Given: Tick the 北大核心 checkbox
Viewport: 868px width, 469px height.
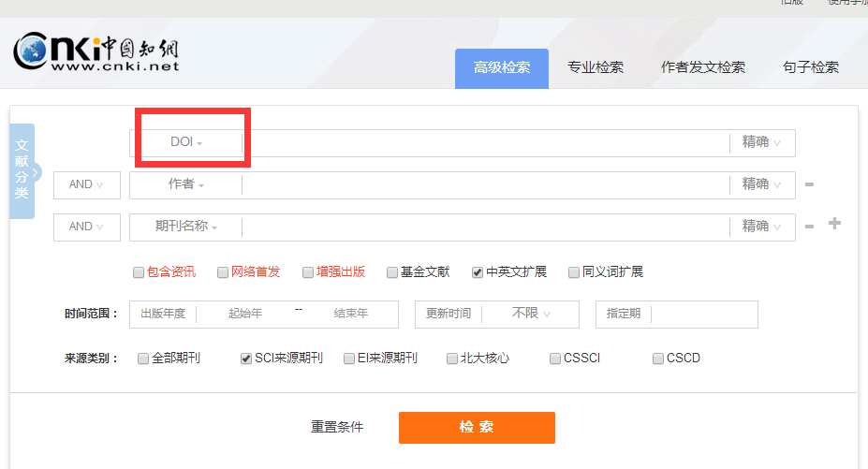Looking at the screenshot, I should pyautogui.click(x=452, y=359).
